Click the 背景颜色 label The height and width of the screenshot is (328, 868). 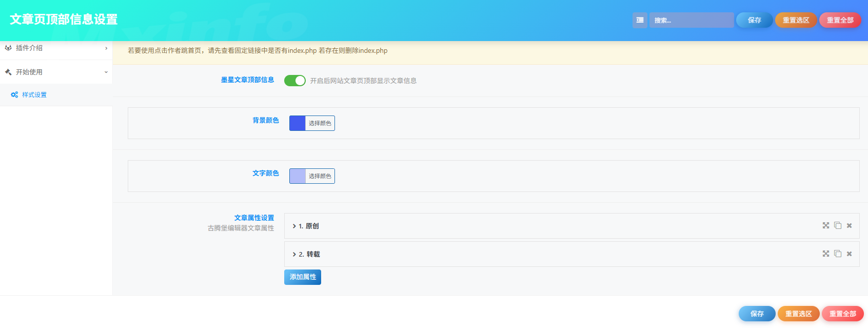click(266, 120)
